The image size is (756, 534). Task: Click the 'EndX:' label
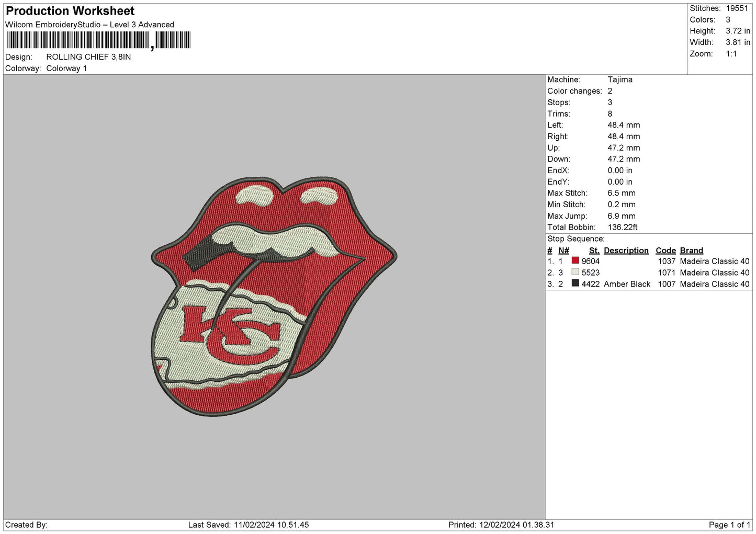558,171
